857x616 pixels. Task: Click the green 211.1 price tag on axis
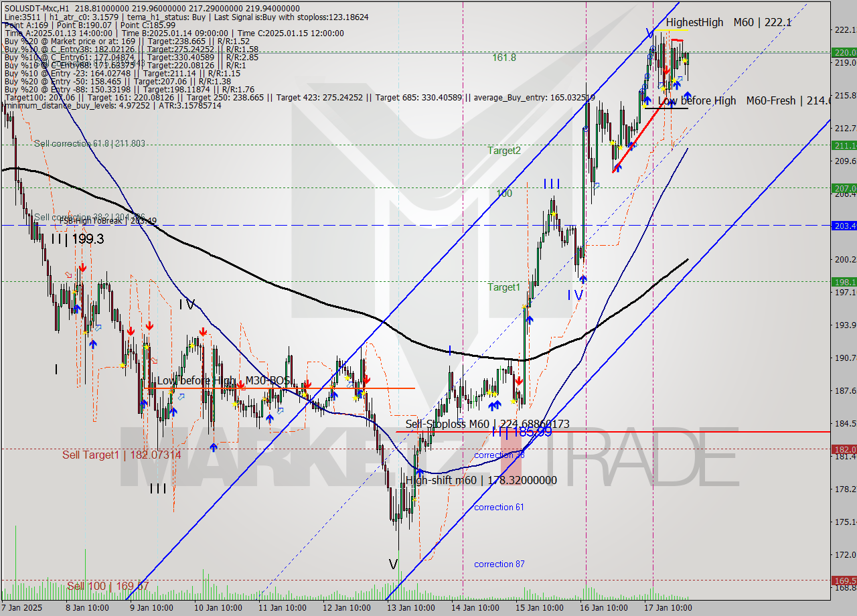844,145
